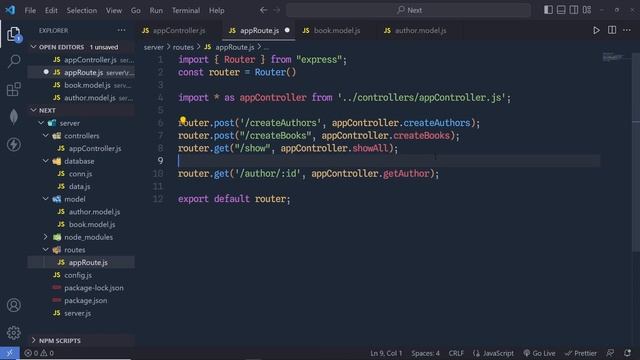Viewport: 640px width, 360px height.
Task: Click the lightbulb code action icon
Action: pyautogui.click(x=183, y=120)
